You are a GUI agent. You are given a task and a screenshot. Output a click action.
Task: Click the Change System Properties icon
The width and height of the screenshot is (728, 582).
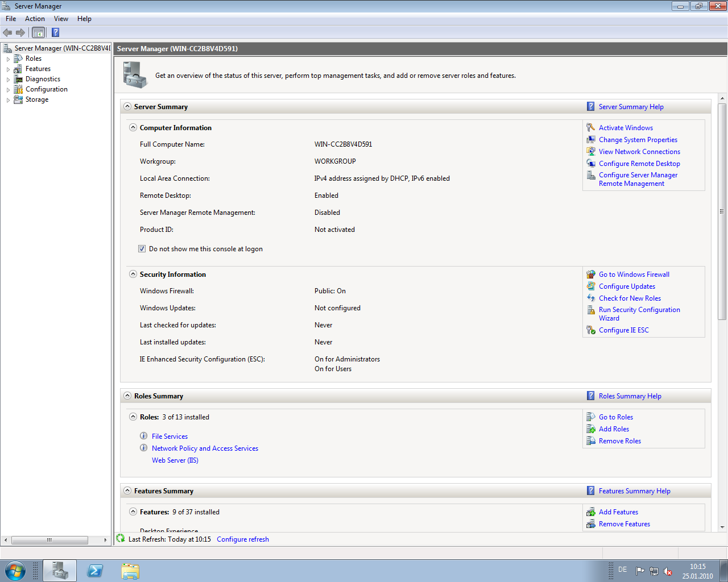pos(591,140)
